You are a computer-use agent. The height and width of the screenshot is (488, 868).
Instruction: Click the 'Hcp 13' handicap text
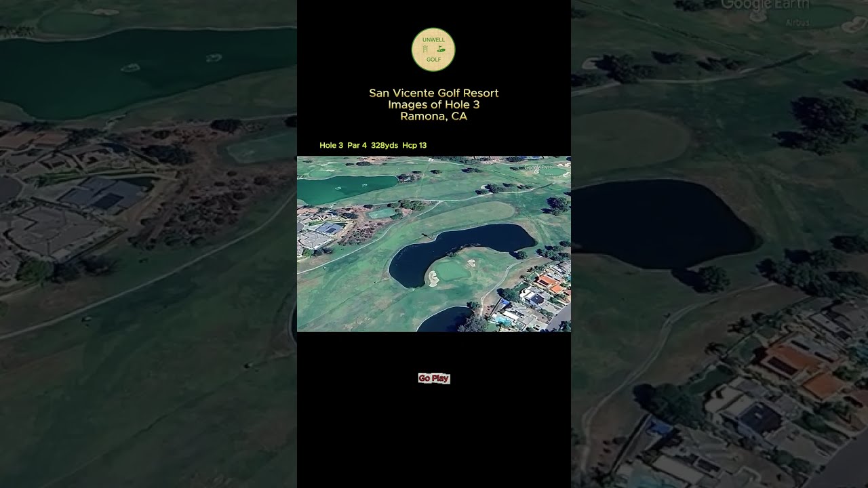(x=414, y=145)
